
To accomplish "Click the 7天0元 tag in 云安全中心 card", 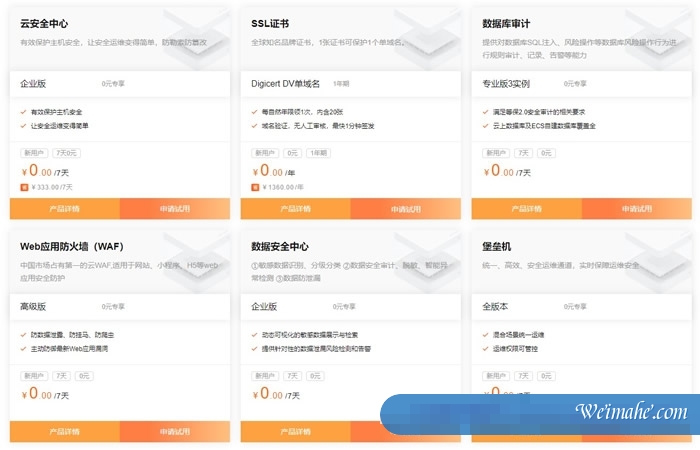I will click(69, 153).
